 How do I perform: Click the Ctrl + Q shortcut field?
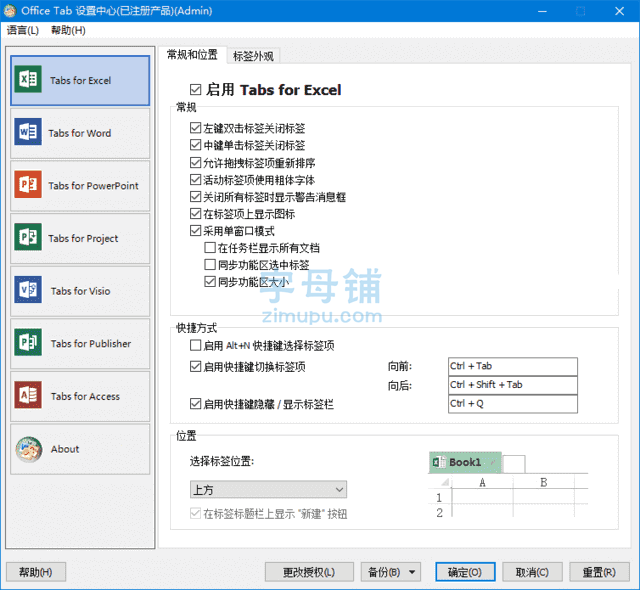coord(513,404)
